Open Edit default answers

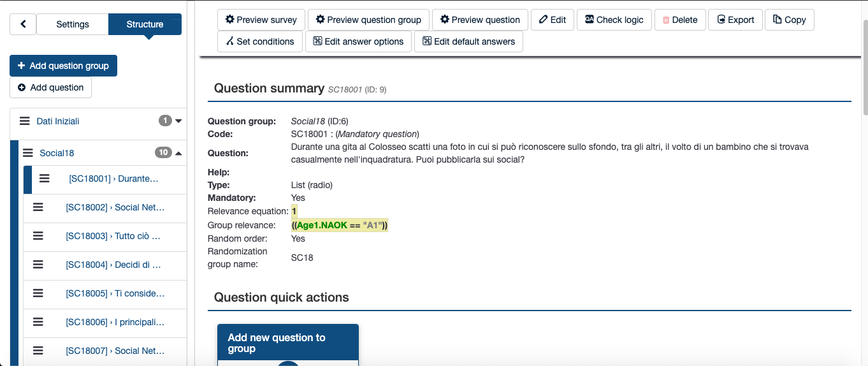pyautogui.click(x=468, y=41)
